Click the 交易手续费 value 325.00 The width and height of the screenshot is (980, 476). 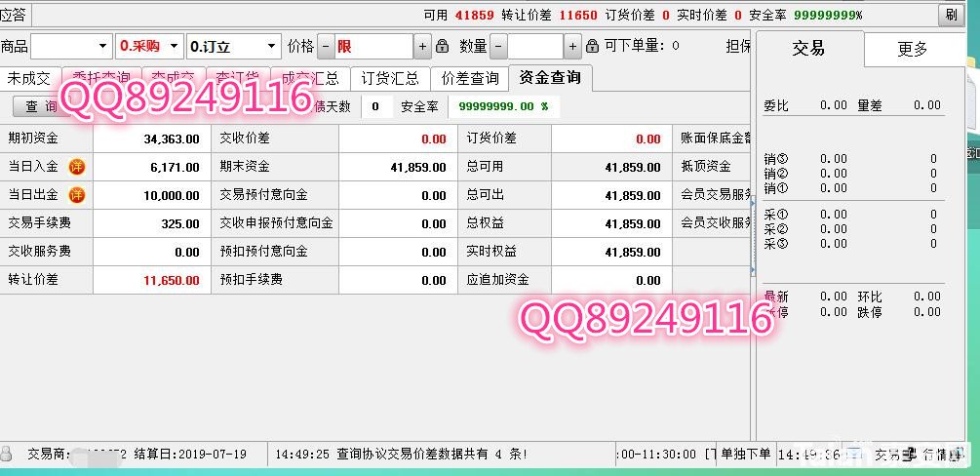click(x=180, y=223)
